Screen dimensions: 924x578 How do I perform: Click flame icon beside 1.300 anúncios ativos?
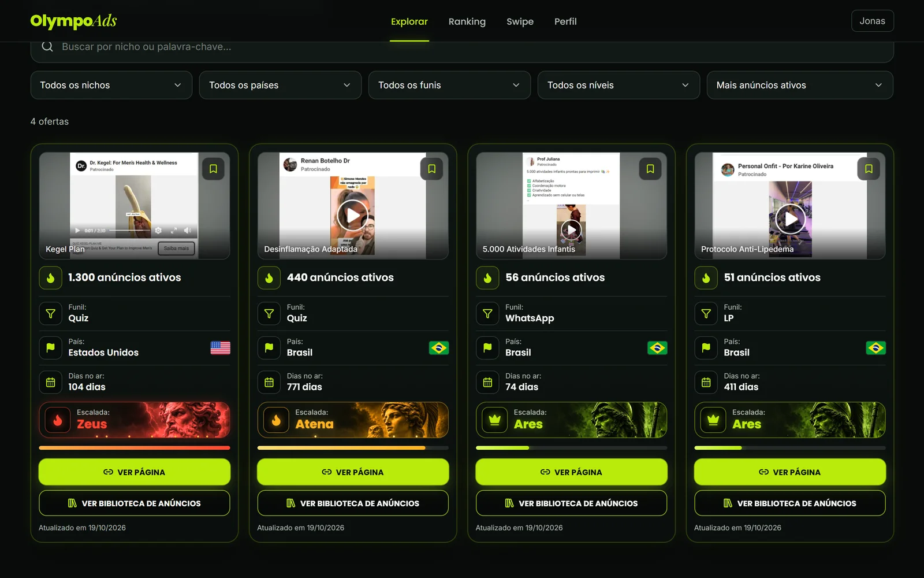(51, 278)
